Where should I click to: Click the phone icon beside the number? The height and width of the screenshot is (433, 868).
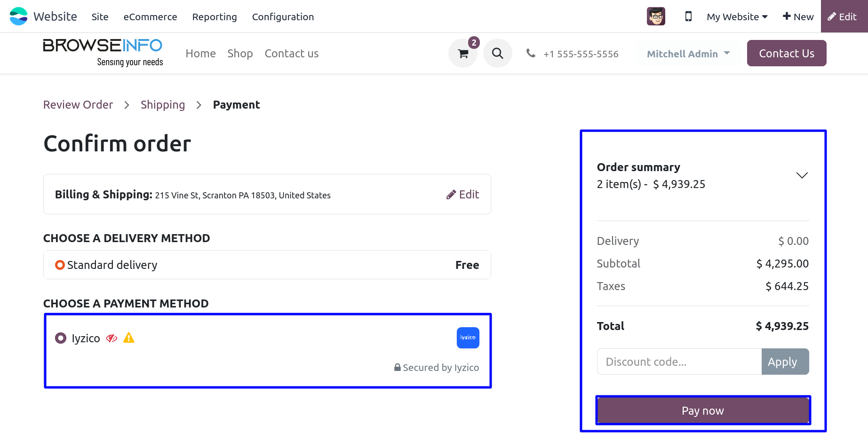531,53
